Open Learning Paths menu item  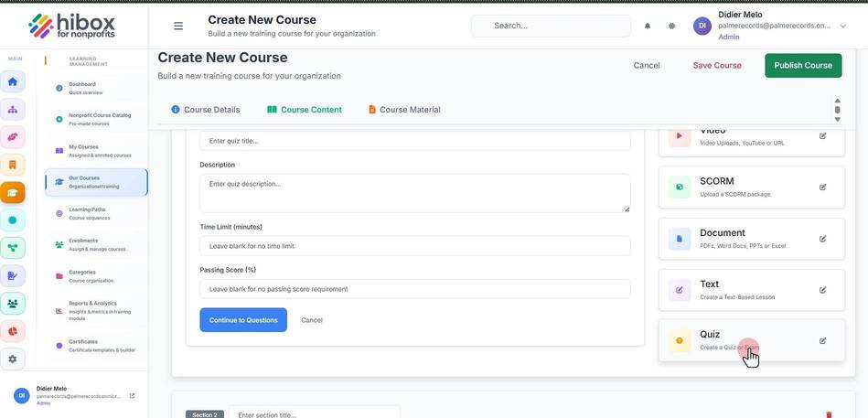pos(96,213)
